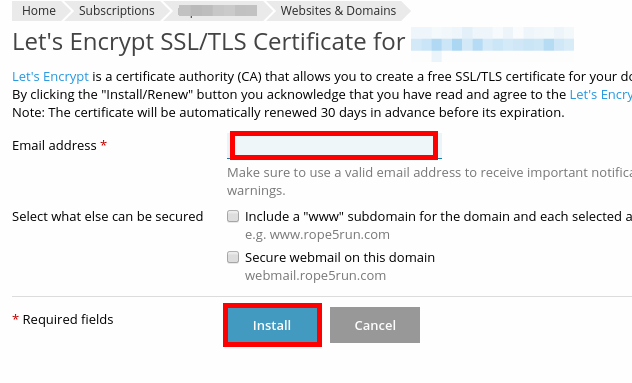
Task: Open the Subscriptions breadcrumb
Action: 116,10
